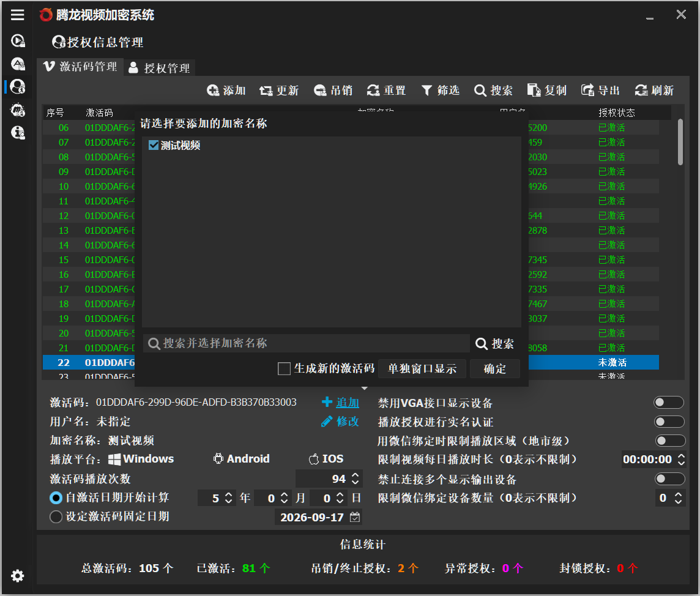Click activation code 01DDDAF6-299D-96DE-ADFD-B3B370B33003

pyautogui.click(x=196, y=402)
